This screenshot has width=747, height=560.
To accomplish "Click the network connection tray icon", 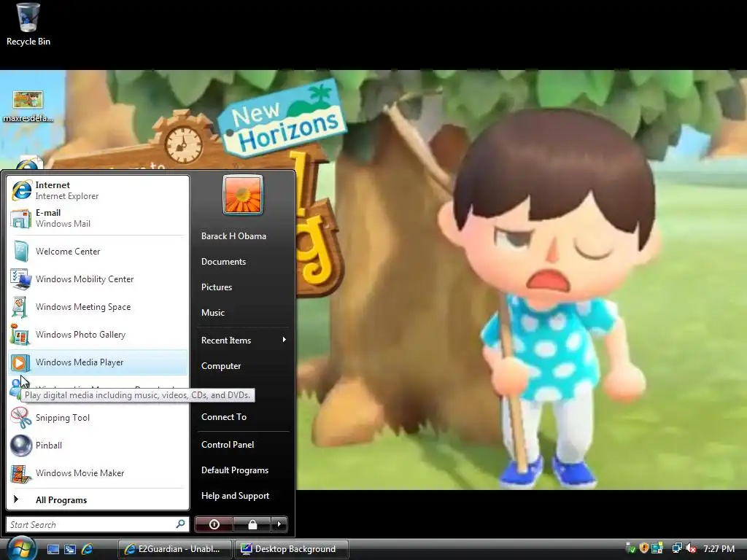I will [677, 548].
